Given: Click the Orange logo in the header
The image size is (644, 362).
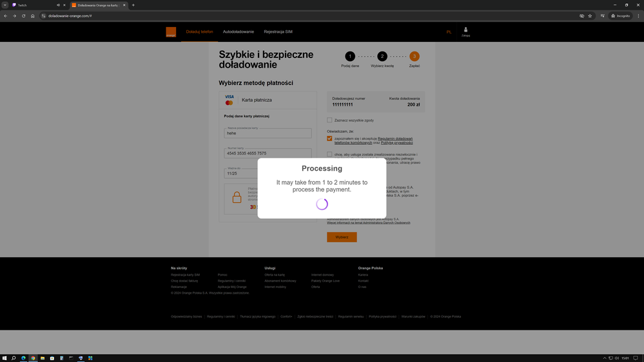Looking at the screenshot, I should (171, 32).
